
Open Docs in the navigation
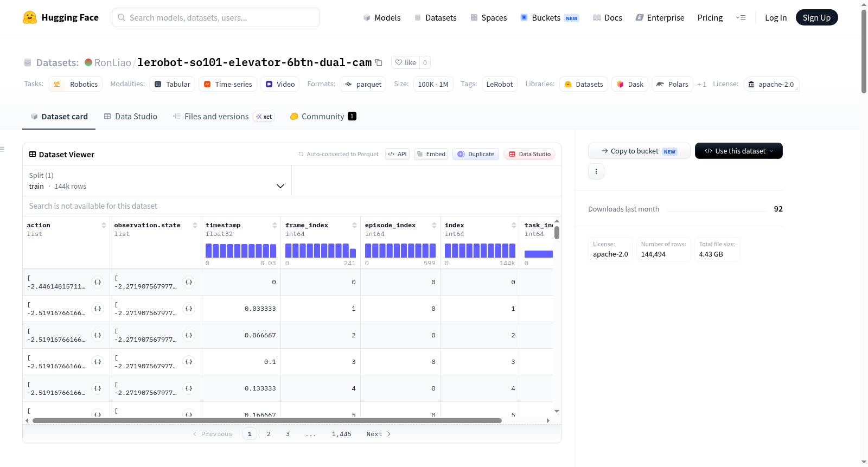[x=608, y=17]
